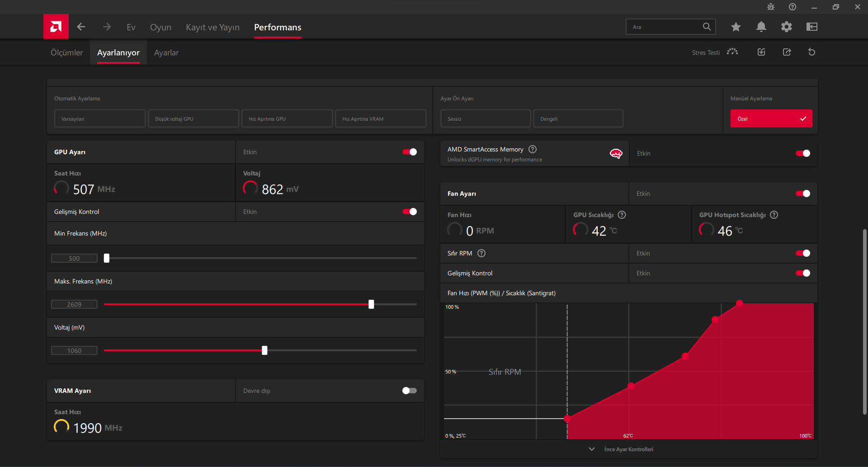The width and height of the screenshot is (868, 467).
Task: Open the Oyun menu tab
Action: pyautogui.click(x=160, y=27)
